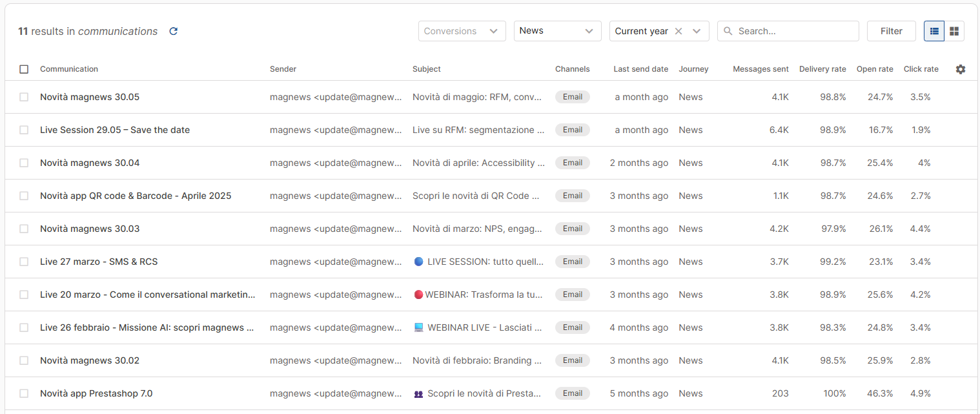This screenshot has width=980, height=414.
Task: Click the 4.9% click rate value
Action: tap(921, 393)
